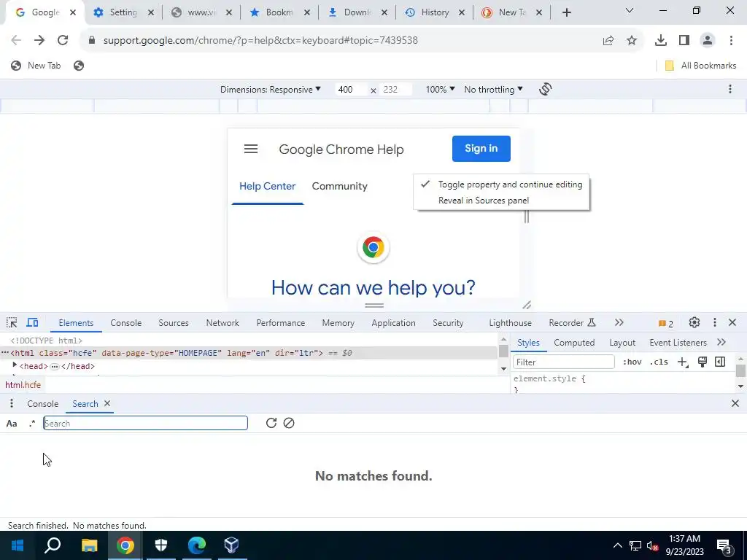Click the Sign in button
This screenshot has width=747, height=560.
click(481, 149)
